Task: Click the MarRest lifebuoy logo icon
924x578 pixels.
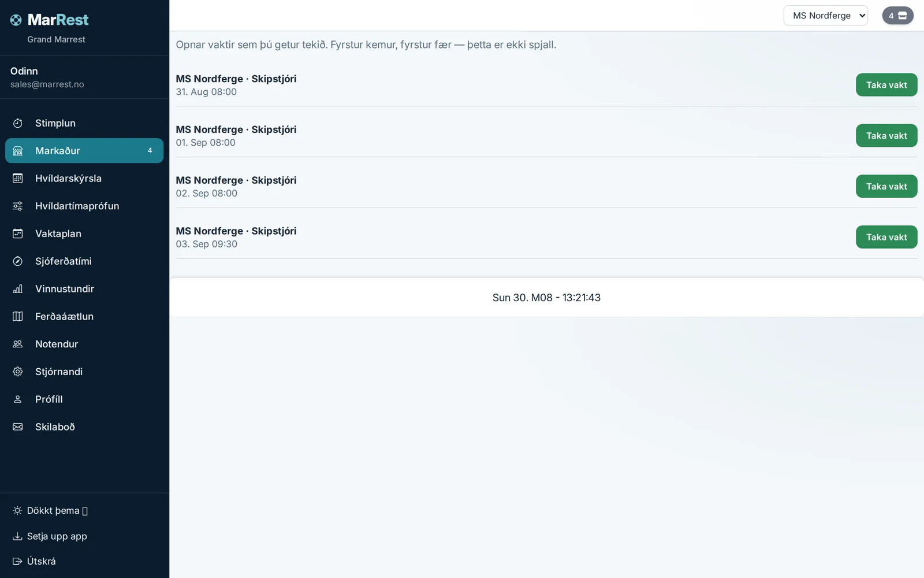Action: [x=16, y=20]
